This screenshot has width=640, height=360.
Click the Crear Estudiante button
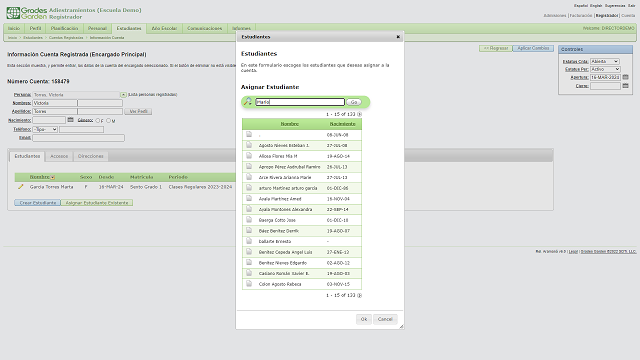[x=38, y=202]
